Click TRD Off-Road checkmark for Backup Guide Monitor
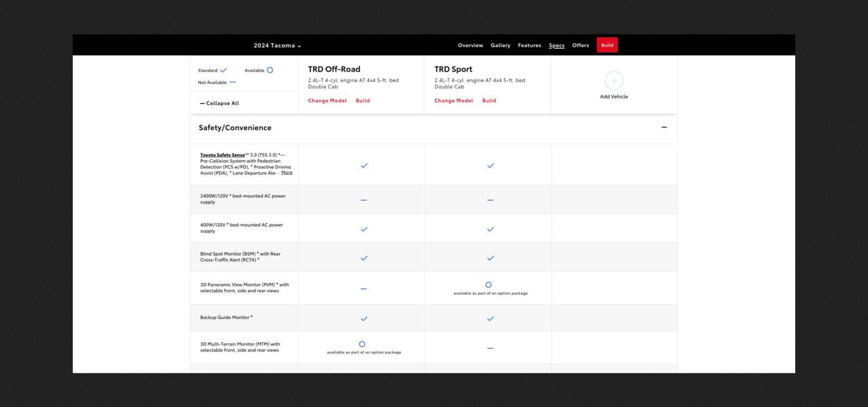This screenshot has height=407, width=868. [x=364, y=319]
